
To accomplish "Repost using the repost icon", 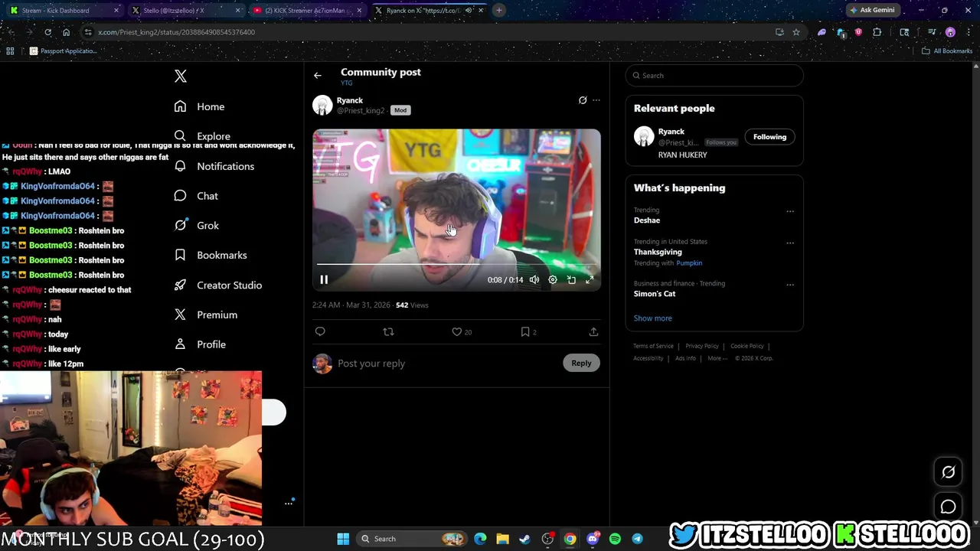I will point(388,331).
